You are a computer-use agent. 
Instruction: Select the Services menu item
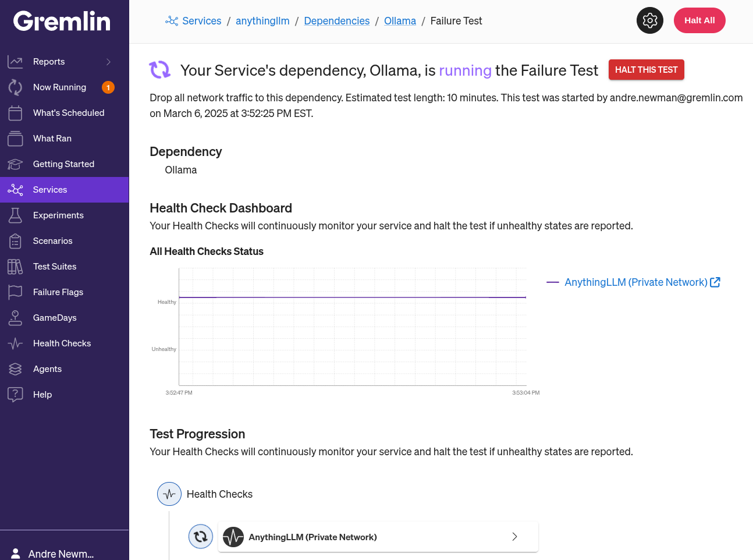pyautogui.click(x=64, y=190)
